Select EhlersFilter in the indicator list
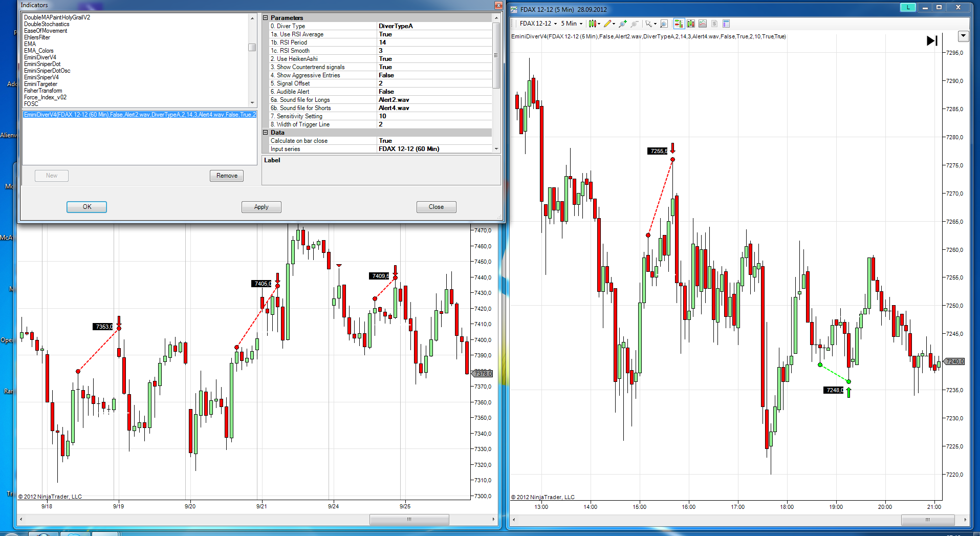The width and height of the screenshot is (980, 536). (x=37, y=37)
